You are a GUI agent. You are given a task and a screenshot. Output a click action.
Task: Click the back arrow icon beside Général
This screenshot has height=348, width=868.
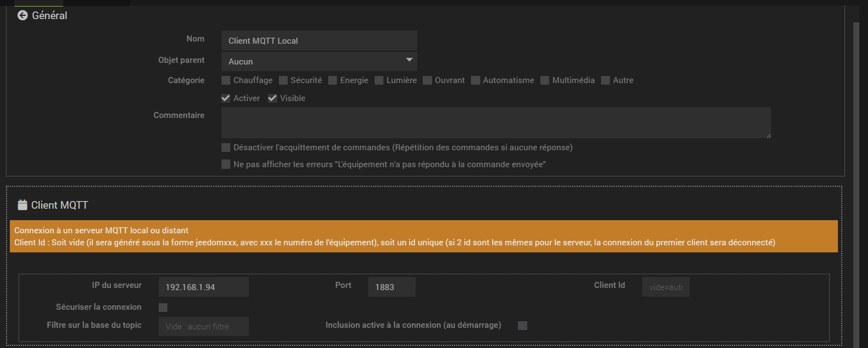tap(22, 15)
